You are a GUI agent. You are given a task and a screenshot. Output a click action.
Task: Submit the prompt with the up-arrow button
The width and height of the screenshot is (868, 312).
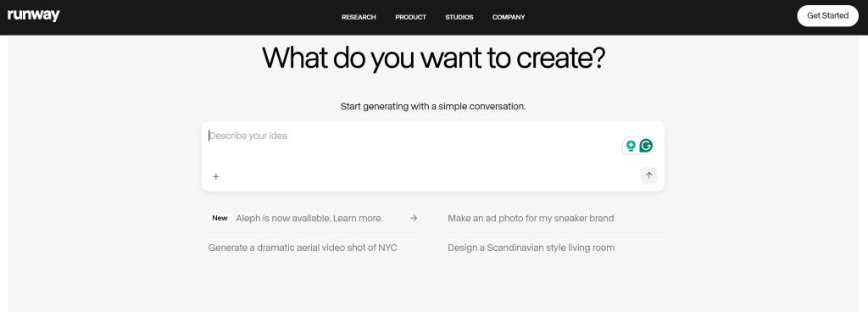[648, 175]
